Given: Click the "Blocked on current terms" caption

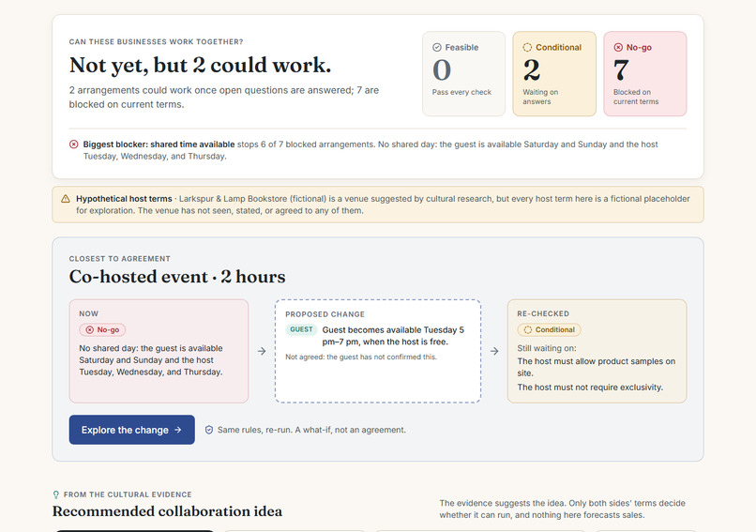Looking at the screenshot, I should click(636, 97).
